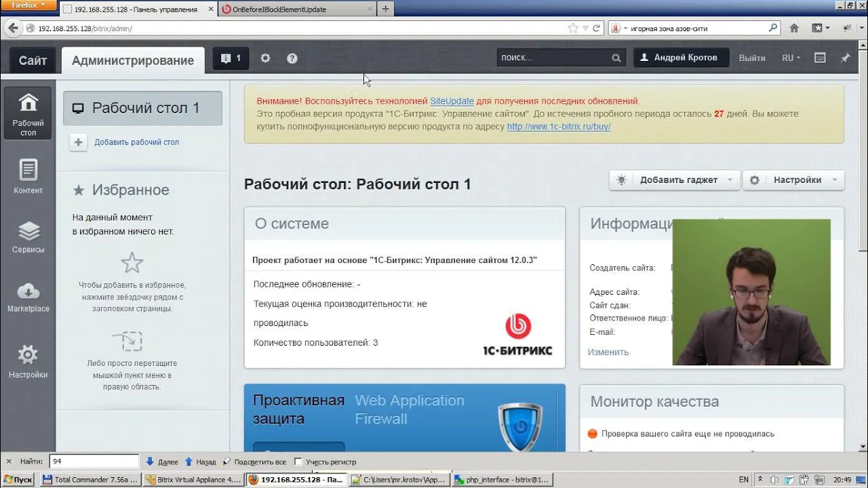Open a new browser tab with plus
The height and width of the screenshot is (488, 868).
pyautogui.click(x=385, y=9)
